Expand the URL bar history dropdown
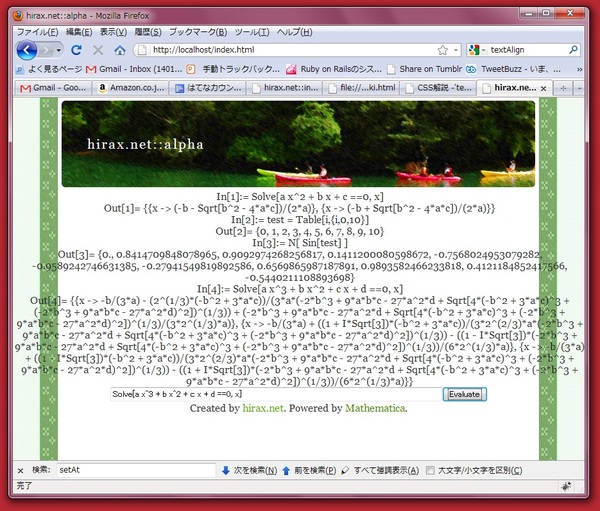Viewport: 600px width, 511px height. [456, 50]
